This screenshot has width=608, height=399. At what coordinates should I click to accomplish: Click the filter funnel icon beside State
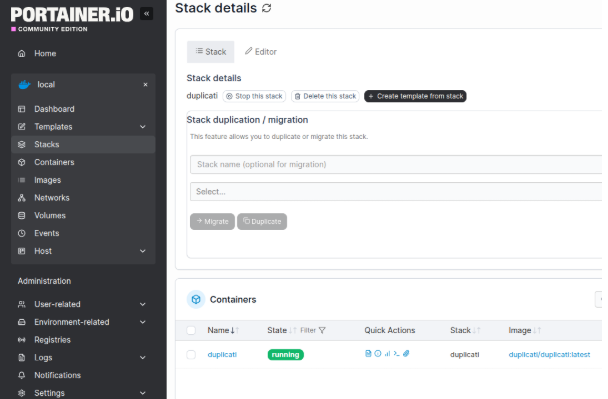(322, 330)
